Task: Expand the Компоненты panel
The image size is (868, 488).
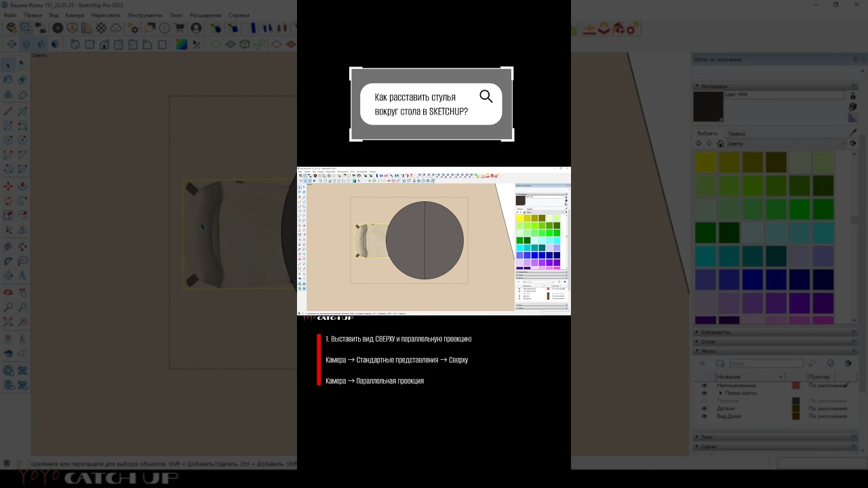Action: tap(776, 332)
